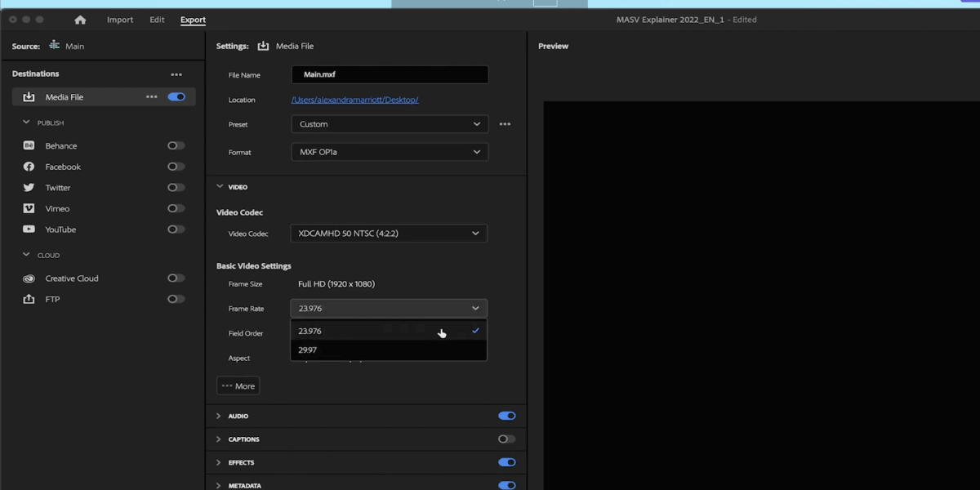The image size is (980, 490).
Task: Open the Media File row ellipsis menu
Action: 151,97
